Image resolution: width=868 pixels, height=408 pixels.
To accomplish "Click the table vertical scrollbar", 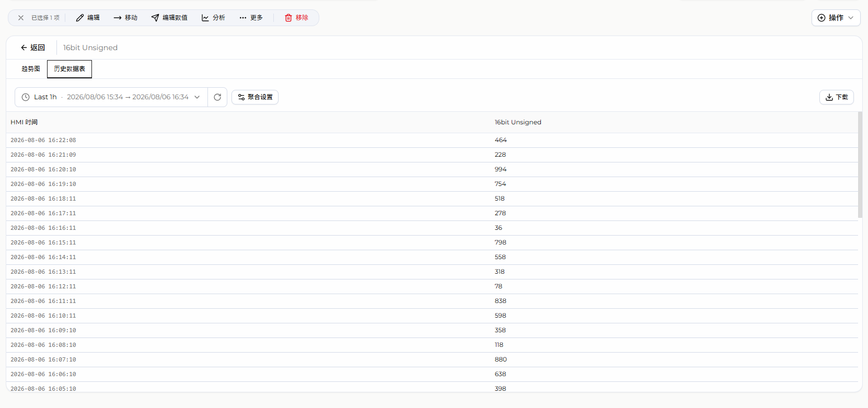I will [x=860, y=165].
